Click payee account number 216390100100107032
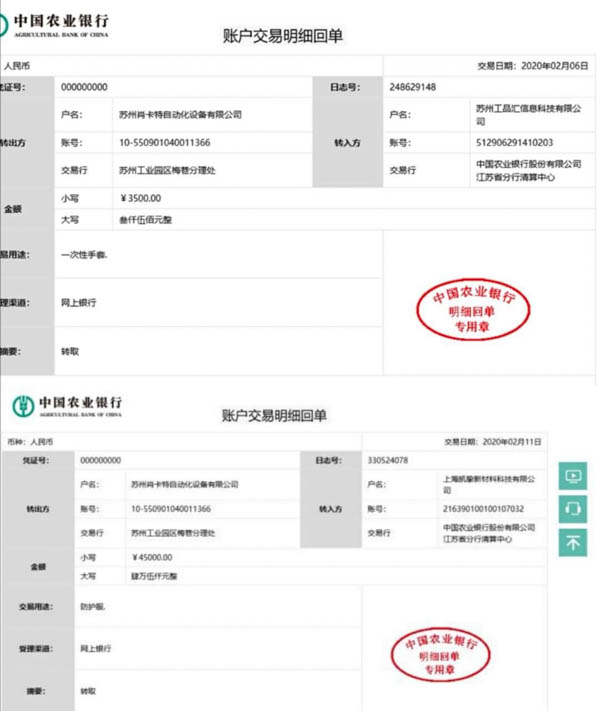600x711 pixels. [483, 509]
